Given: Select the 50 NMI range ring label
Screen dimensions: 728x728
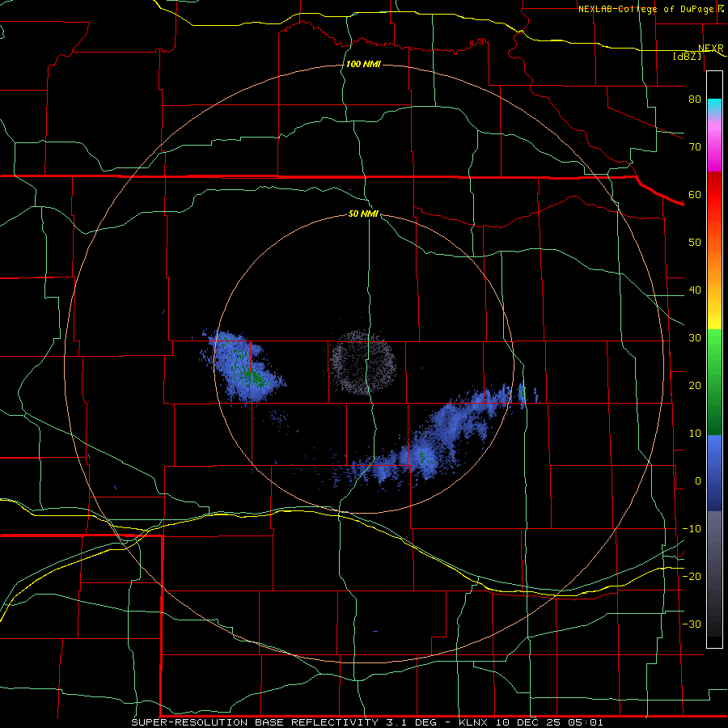Looking at the screenshot, I should (363, 214).
